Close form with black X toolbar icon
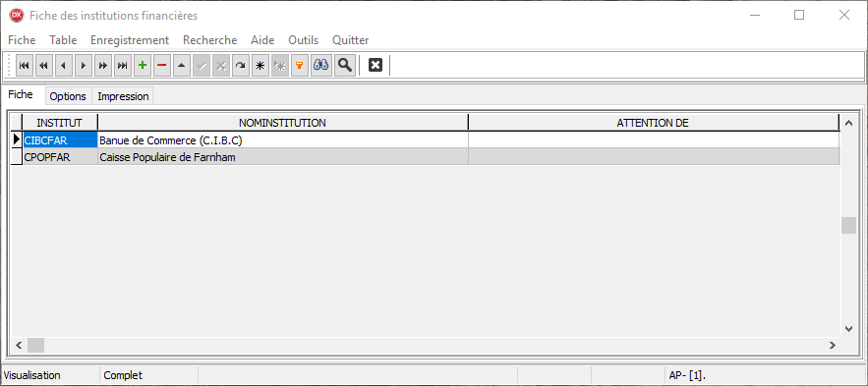Screen dimensions: 868x386 [x=376, y=66]
